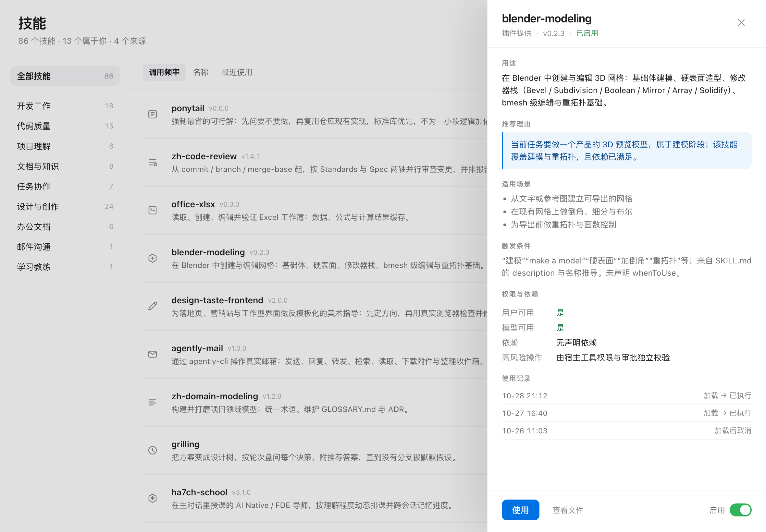Click the zh-domain-modeling lines icon
The height and width of the screenshot is (532, 766).
[153, 402]
